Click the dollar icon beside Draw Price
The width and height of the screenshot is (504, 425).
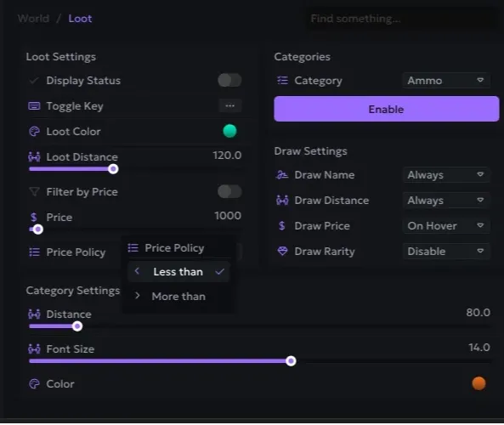(x=282, y=226)
